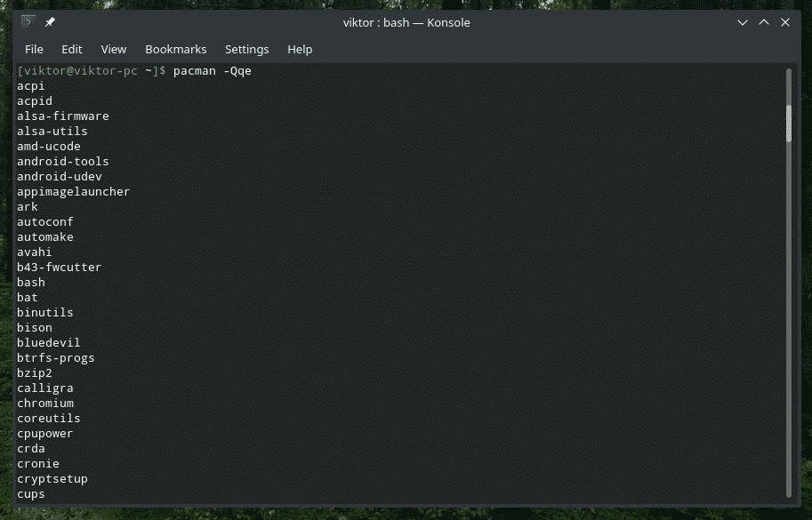Click the 'alsa-firmware' line
812x520 pixels.
tap(62, 116)
